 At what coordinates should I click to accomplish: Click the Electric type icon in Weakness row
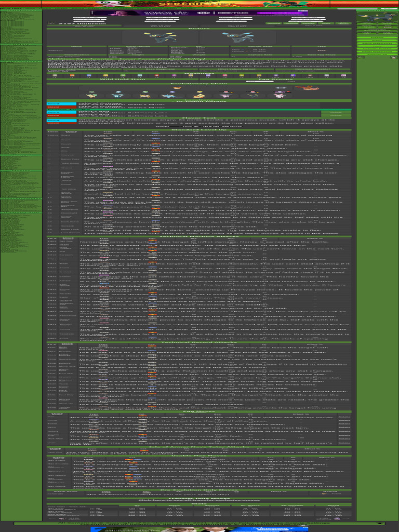[x=106, y=75]
